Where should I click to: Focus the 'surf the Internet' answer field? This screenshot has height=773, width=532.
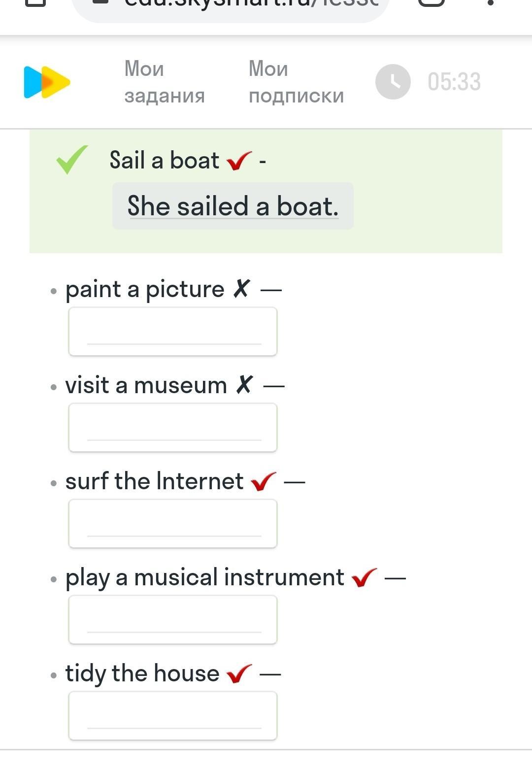(x=173, y=524)
